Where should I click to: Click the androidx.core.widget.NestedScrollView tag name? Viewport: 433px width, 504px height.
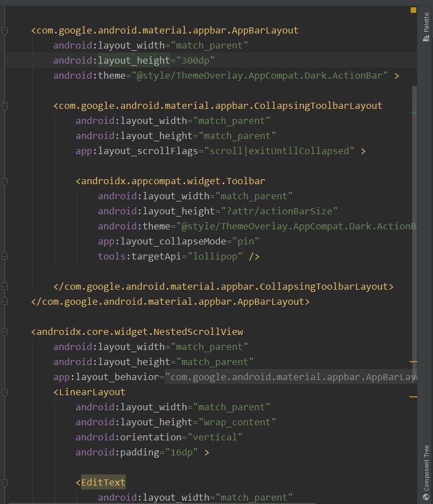[137, 332]
